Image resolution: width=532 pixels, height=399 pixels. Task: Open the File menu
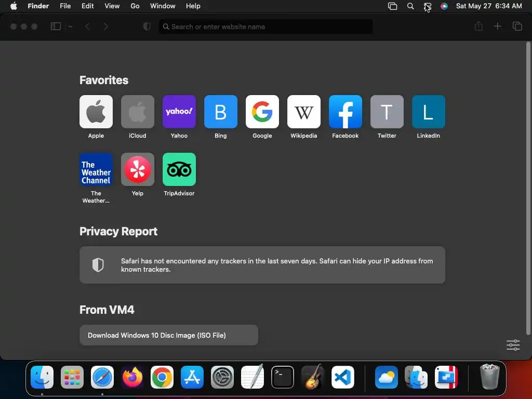click(65, 6)
